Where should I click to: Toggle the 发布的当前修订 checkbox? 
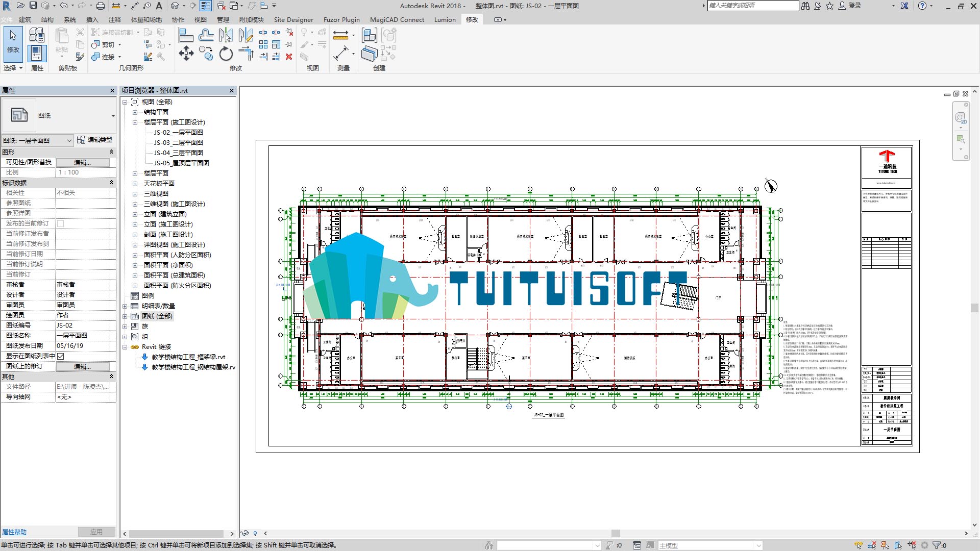pyautogui.click(x=61, y=223)
